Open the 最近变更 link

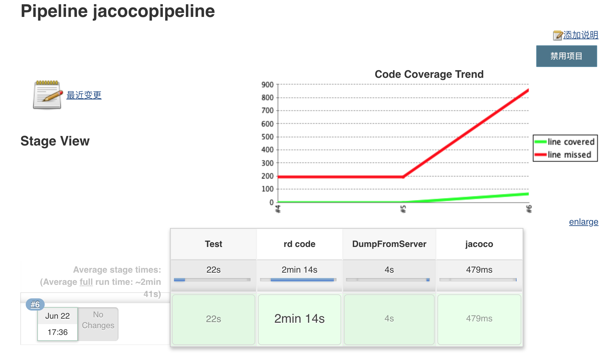[x=84, y=95]
